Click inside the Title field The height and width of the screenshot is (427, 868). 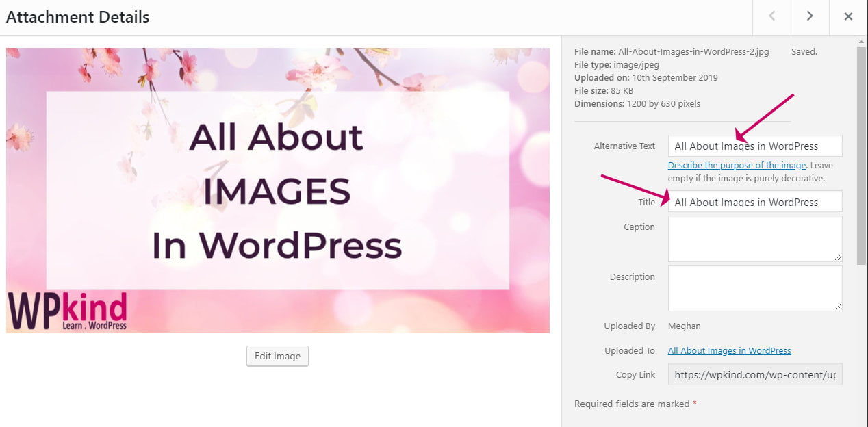(753, 201)
